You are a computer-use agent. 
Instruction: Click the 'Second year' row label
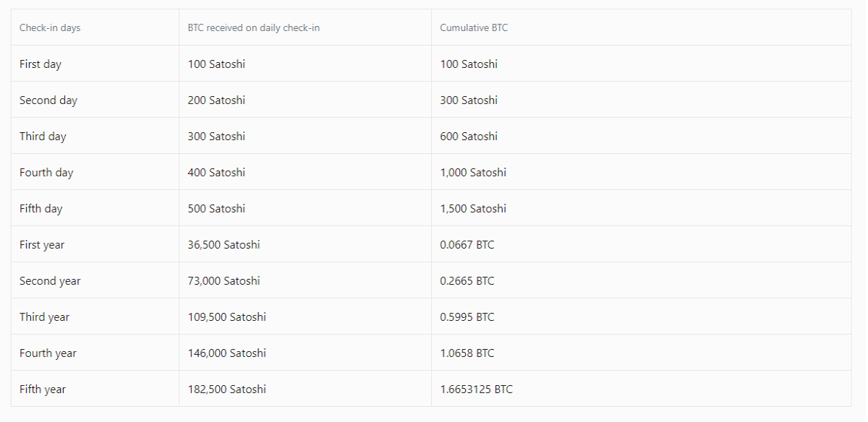[x=50, y=280]
